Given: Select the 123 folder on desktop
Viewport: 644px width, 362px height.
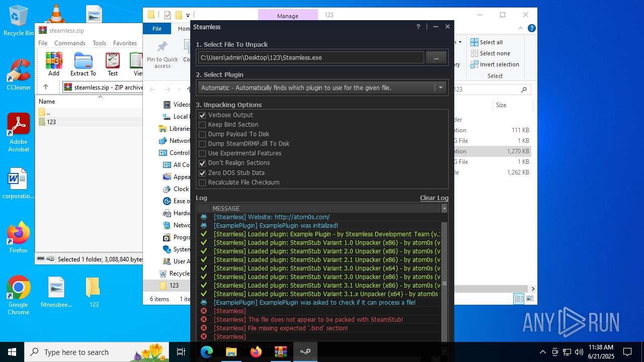Looking at the screenshot, I should 94,292.
